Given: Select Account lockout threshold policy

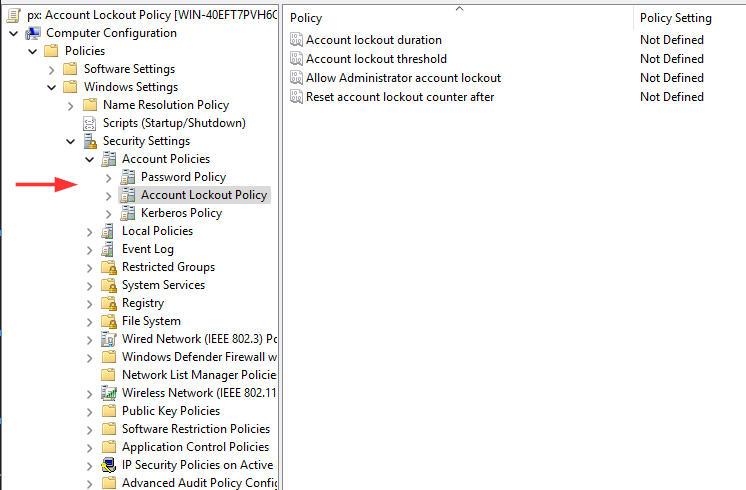Looking at the screenshot, I should point(376,59).
